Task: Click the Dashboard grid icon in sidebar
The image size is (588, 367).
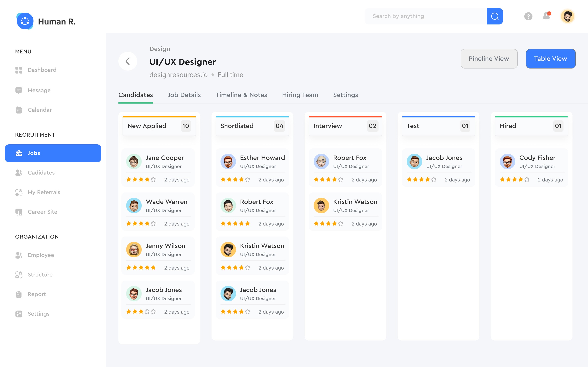Action: coord(19,70)
